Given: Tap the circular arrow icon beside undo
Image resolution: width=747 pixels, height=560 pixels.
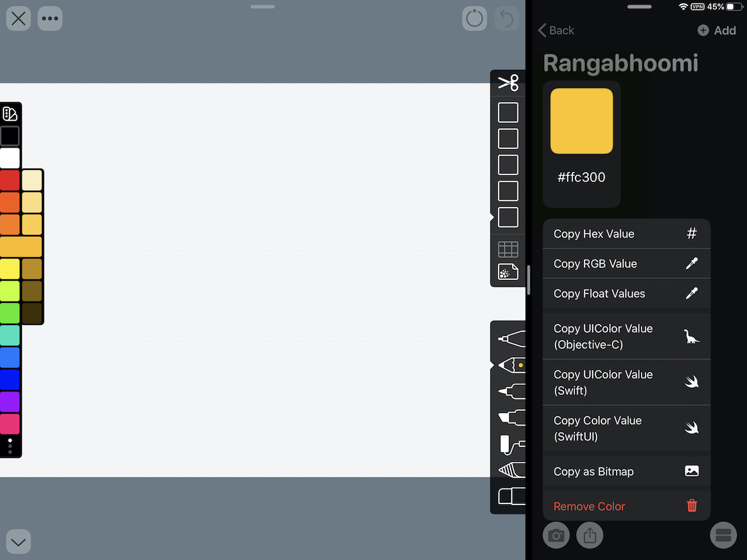Looking at the screenshot, I should click(474, 19).
